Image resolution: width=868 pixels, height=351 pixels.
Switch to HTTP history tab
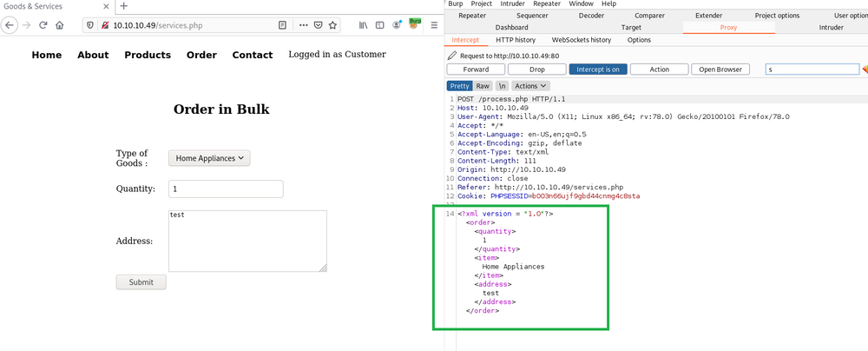(515, 40)
